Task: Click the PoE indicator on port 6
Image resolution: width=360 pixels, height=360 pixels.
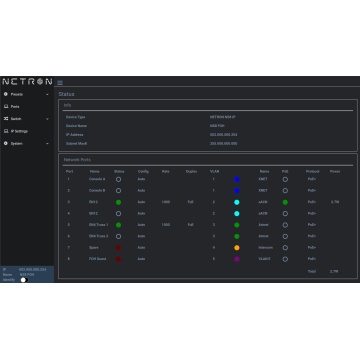Action: 285,236
